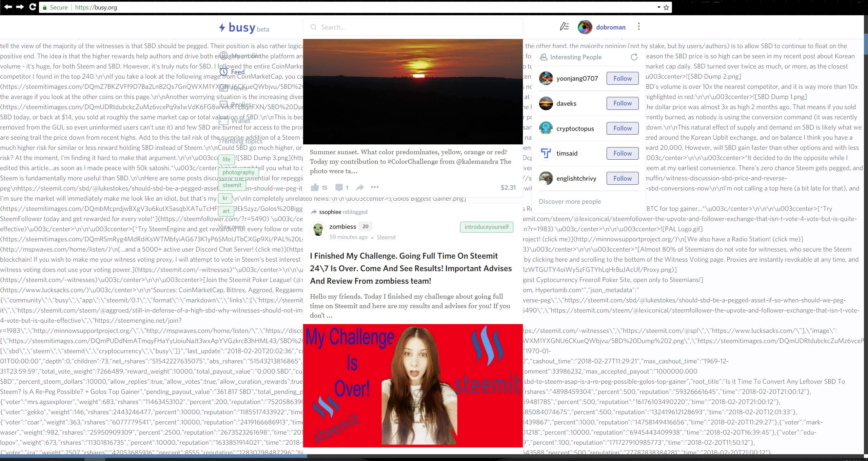
Task: View $2.31 payout details
Action: (x=508, y=187)
